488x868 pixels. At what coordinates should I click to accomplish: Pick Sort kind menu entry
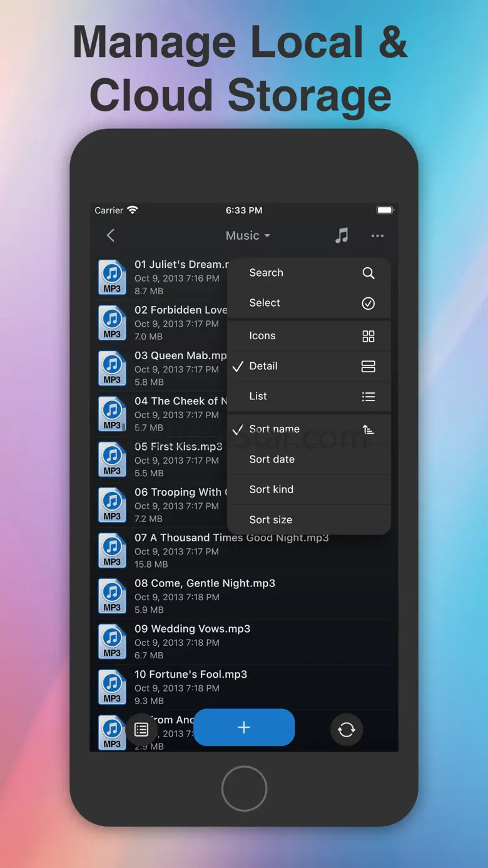click(x=272, y=489)
